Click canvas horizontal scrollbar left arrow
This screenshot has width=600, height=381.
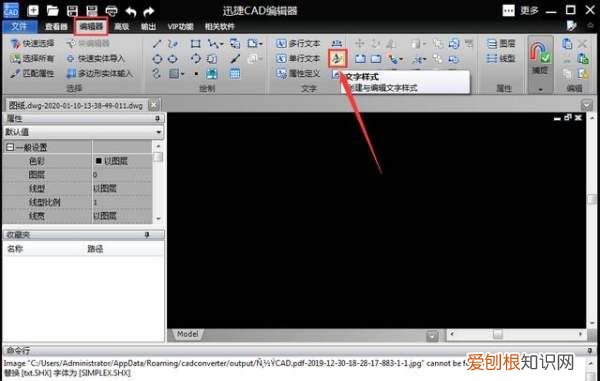coord(452,334)
